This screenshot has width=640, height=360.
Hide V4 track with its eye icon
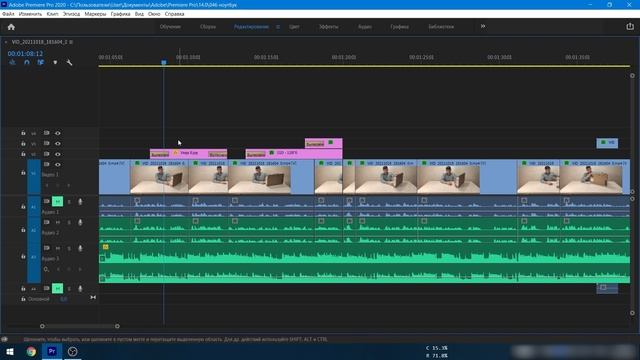point(58,133)
